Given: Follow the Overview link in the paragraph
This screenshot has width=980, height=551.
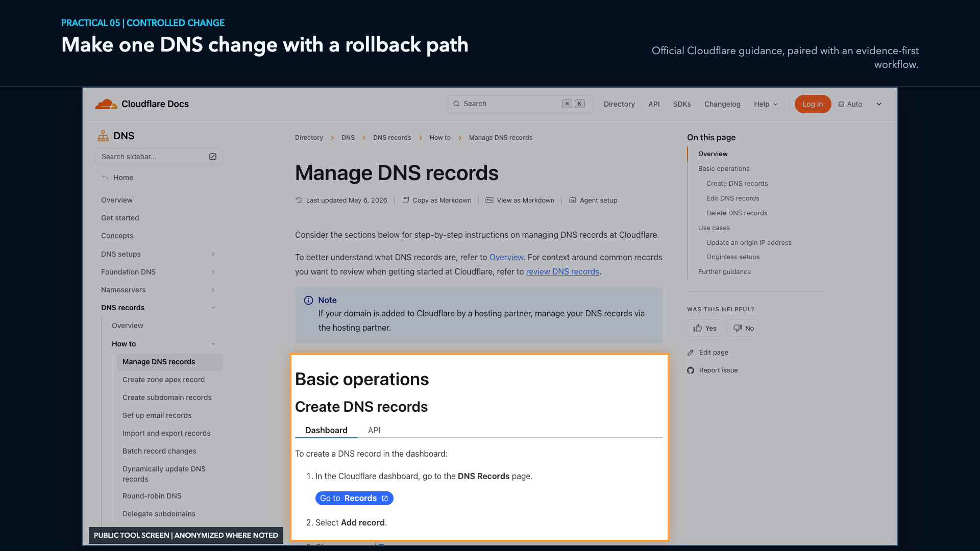Looking at the screenshot, I should (x=506, y=257).
